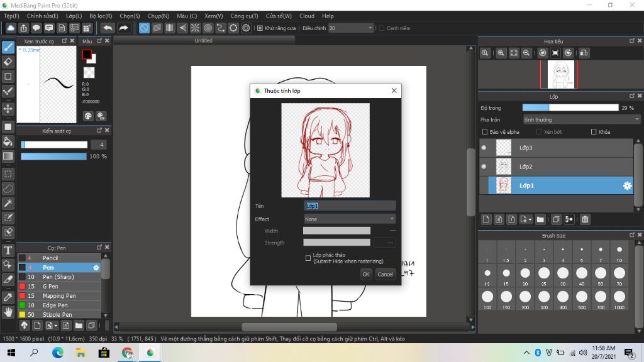Delete layer with the trash icon

tap(585, 219)
